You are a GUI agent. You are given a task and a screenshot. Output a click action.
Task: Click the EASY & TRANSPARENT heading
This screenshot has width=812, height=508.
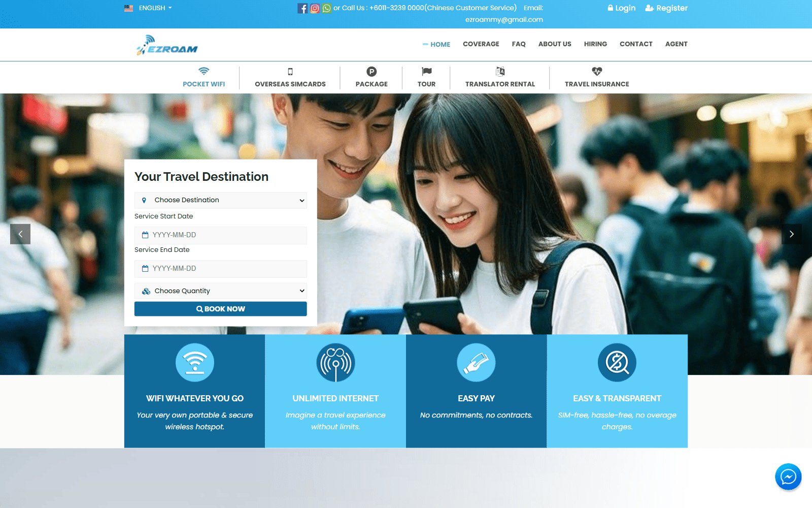pyautogui.click(x=617, y=398)
